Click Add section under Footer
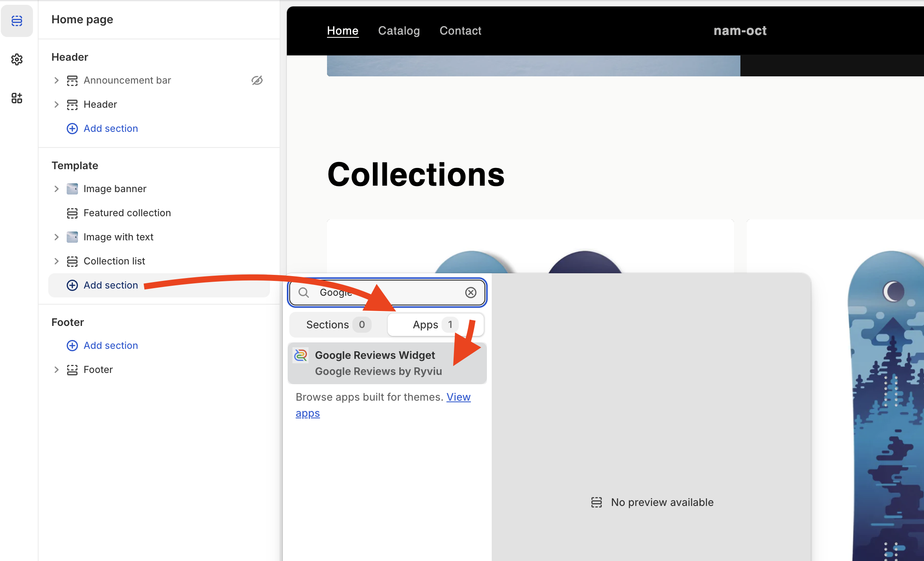924x561 pixels. coord(110,346)
